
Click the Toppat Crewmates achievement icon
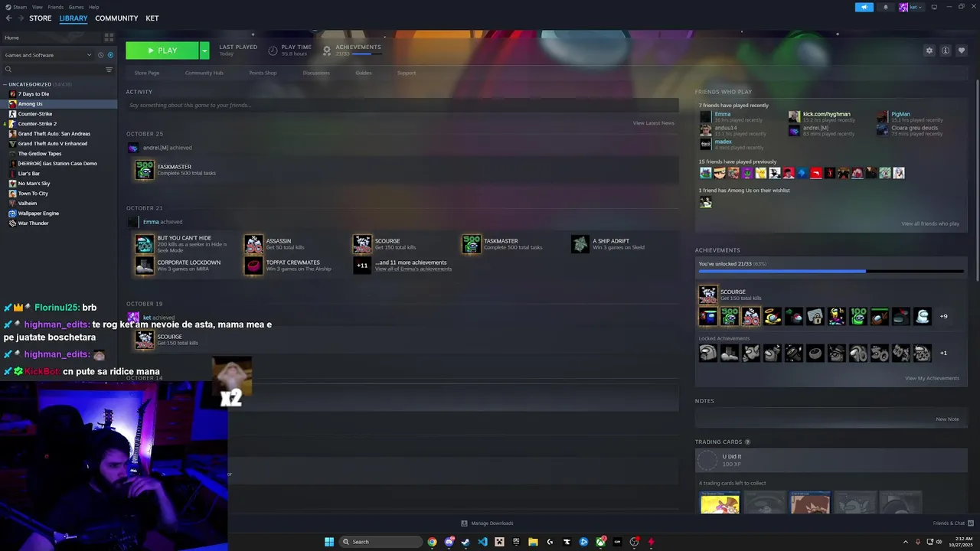(x=253, y=266)
